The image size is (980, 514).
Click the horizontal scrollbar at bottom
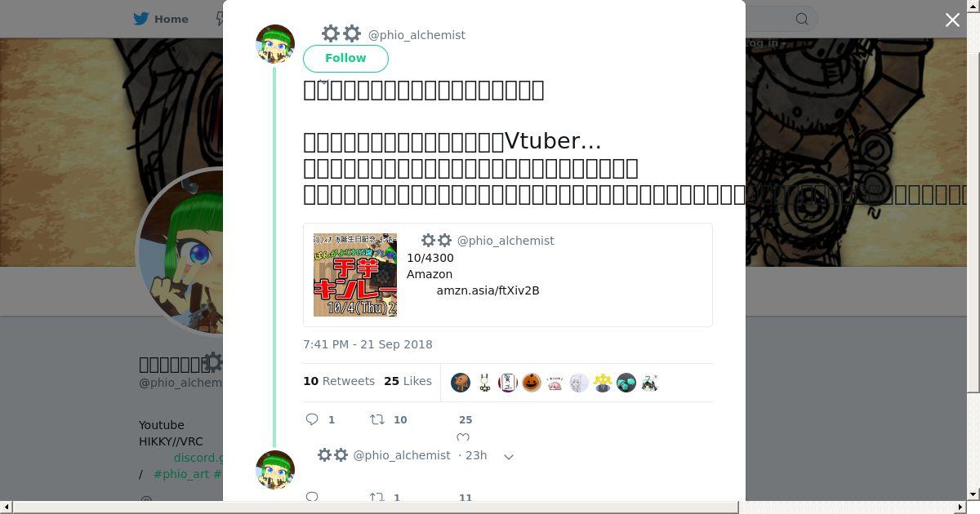[x=376, y=507]
